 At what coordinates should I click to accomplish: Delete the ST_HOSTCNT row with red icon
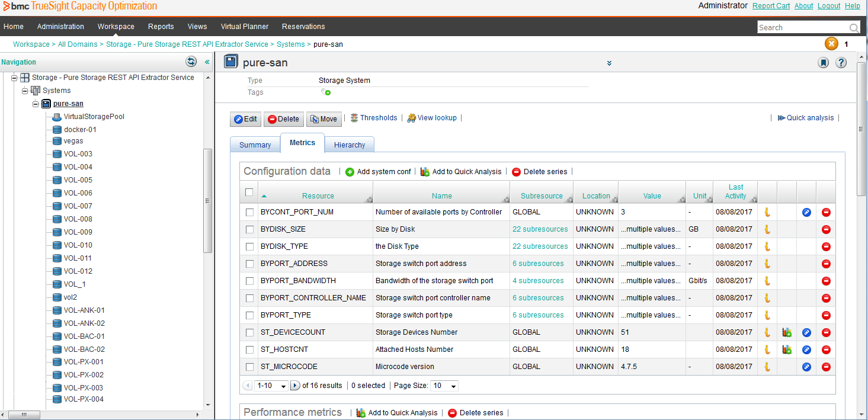click(826, 350)
